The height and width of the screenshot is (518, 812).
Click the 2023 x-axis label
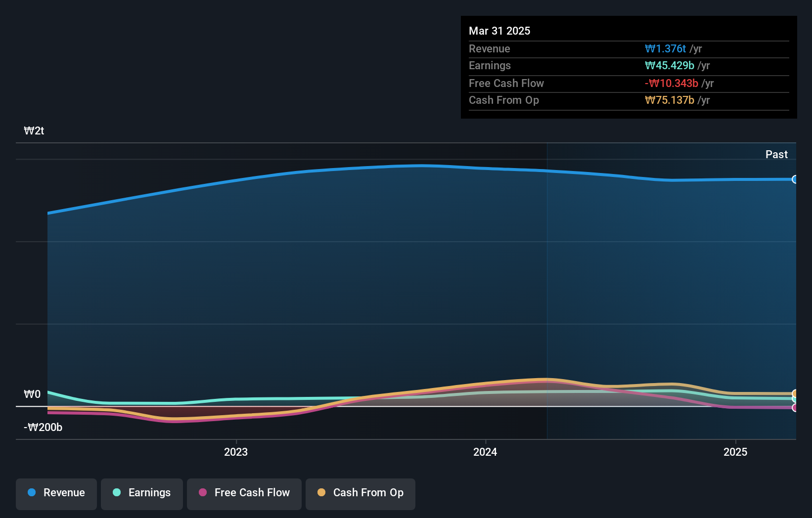click(236, 452)
